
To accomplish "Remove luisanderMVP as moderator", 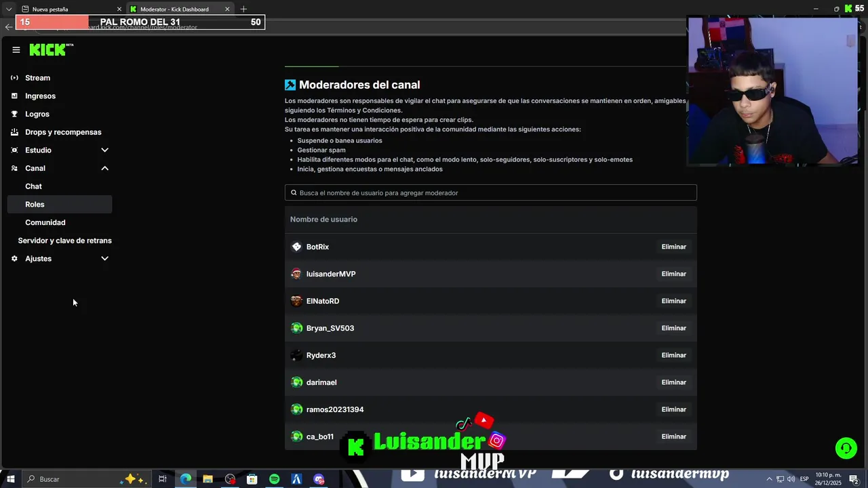I will tap(673, 274).
